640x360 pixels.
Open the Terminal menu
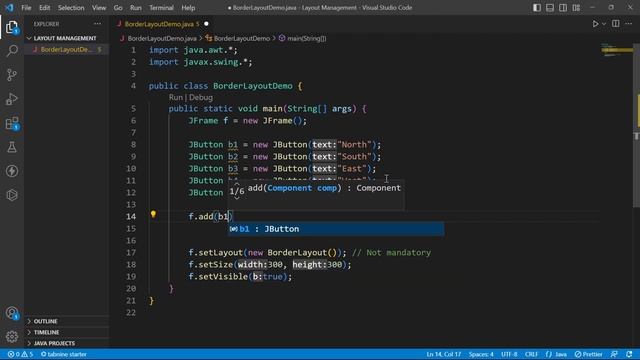pyautogui.click(x=161, y=8)
